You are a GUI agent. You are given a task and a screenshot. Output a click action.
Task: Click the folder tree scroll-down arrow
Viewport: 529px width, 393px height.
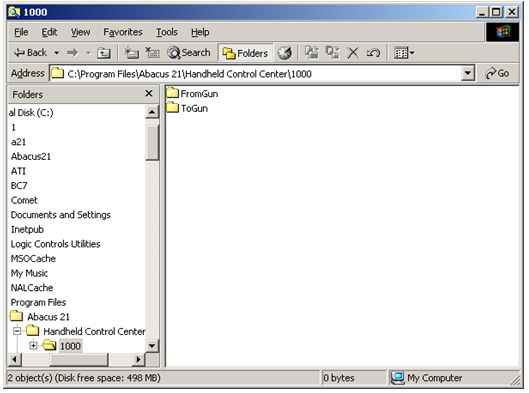152,346
